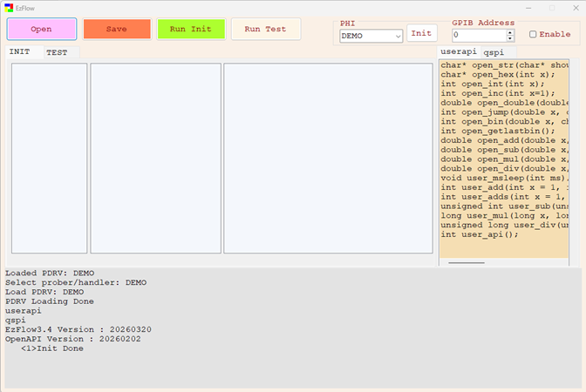This screenshot has height=392, width=586.
Task: Click the 'EzFlow3.4 Version : 20260320' log line
Action: click(78, 329)
